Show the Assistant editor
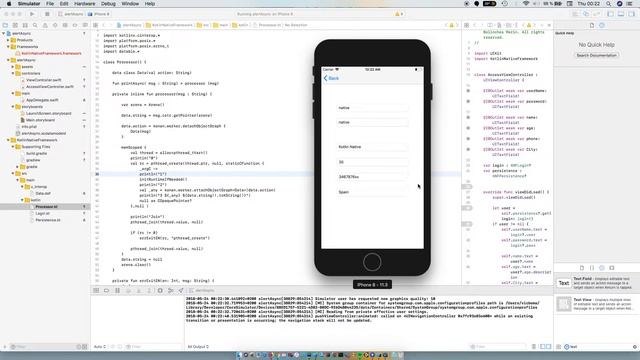The height and width of the screenshot is (360, 640). pos(586,14)
